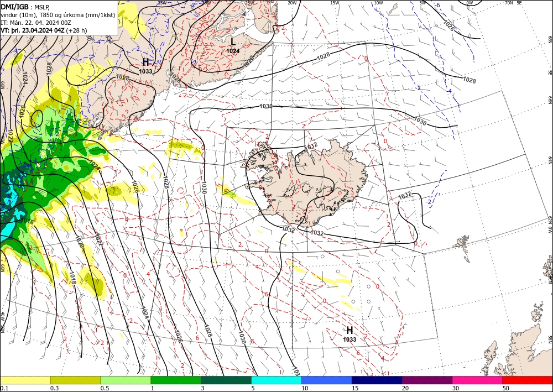Click the '62N 0W' label on right edge
This screenshot has width=553, height=392.
point(550,225)
